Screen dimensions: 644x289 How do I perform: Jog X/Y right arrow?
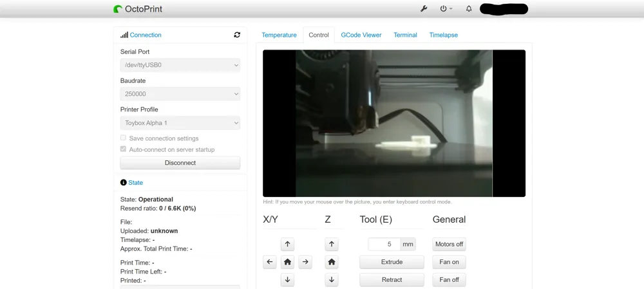[305, 261]
